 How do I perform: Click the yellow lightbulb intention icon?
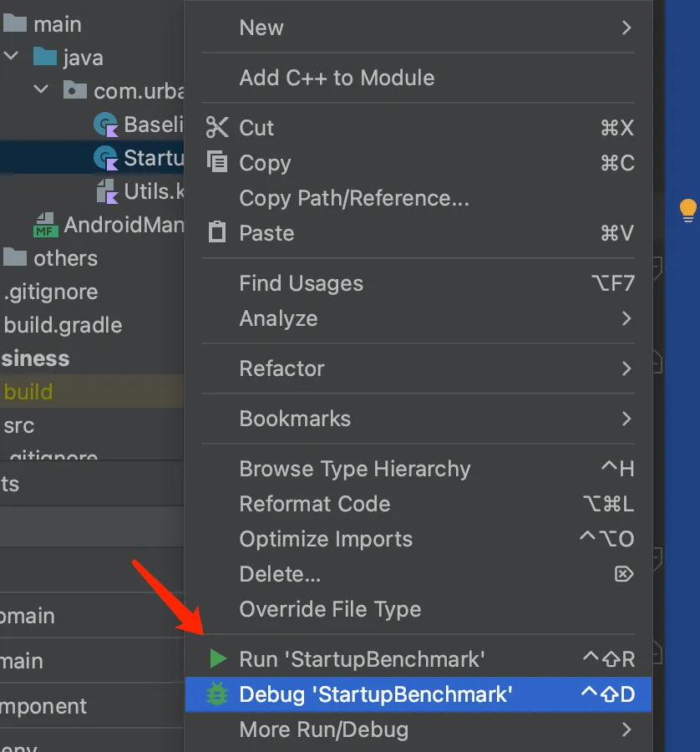pyautogui.click(x=687, y=210)
